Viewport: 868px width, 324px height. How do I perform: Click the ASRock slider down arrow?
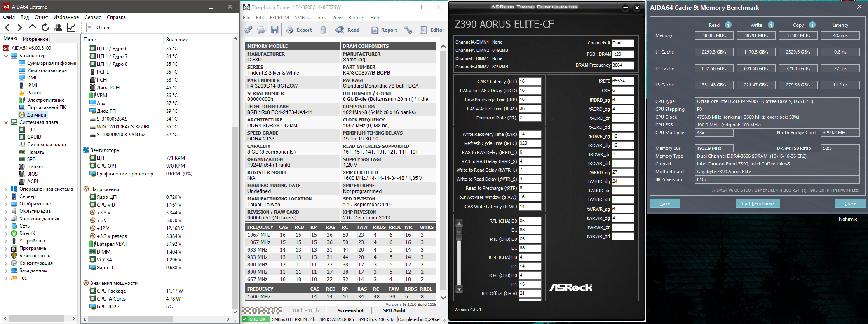click(x=459, y=289)
